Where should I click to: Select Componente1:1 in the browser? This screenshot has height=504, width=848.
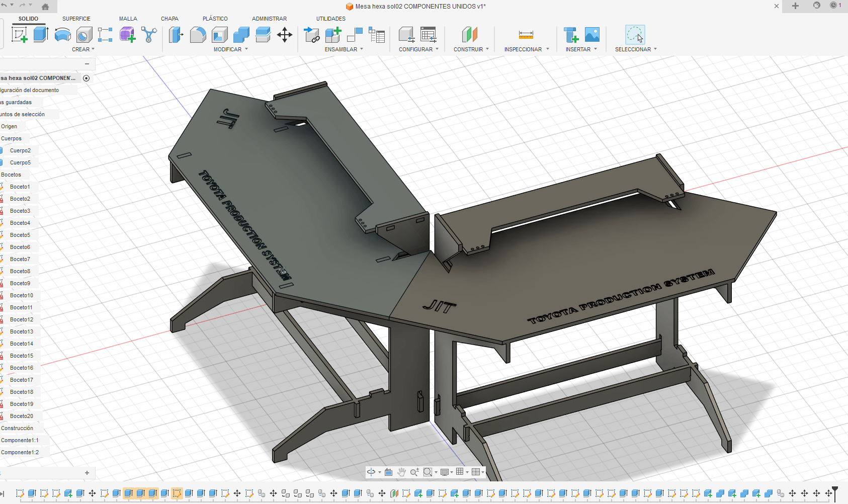click(x=20, y=440)
